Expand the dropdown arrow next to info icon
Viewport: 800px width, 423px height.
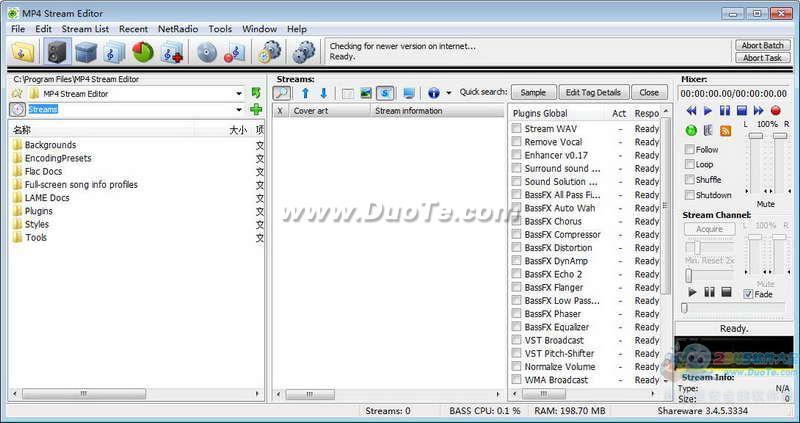pos(448,93)
